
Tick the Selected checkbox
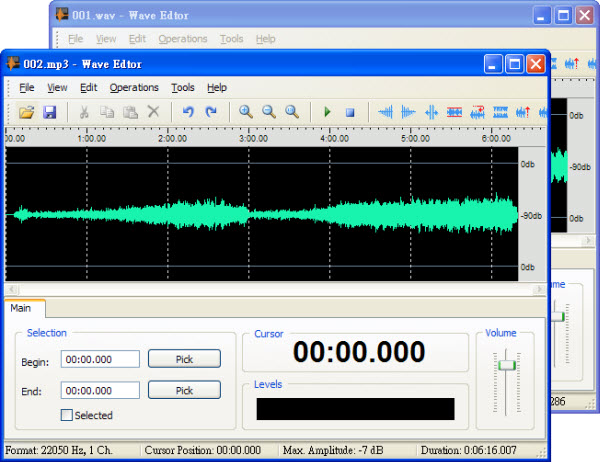click(x=67, y=415)
